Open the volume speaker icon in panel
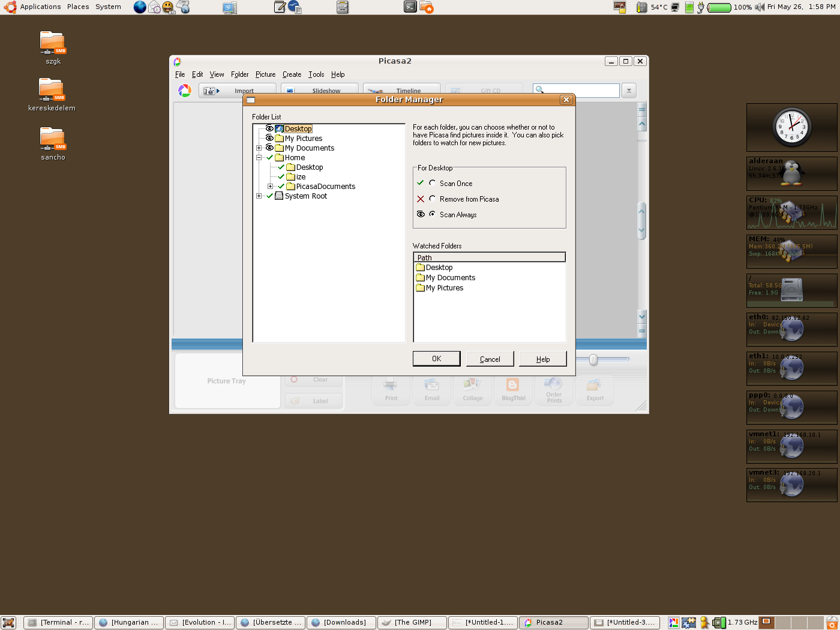The height and width of the screenshot is (630, 840). pos(760,7)
